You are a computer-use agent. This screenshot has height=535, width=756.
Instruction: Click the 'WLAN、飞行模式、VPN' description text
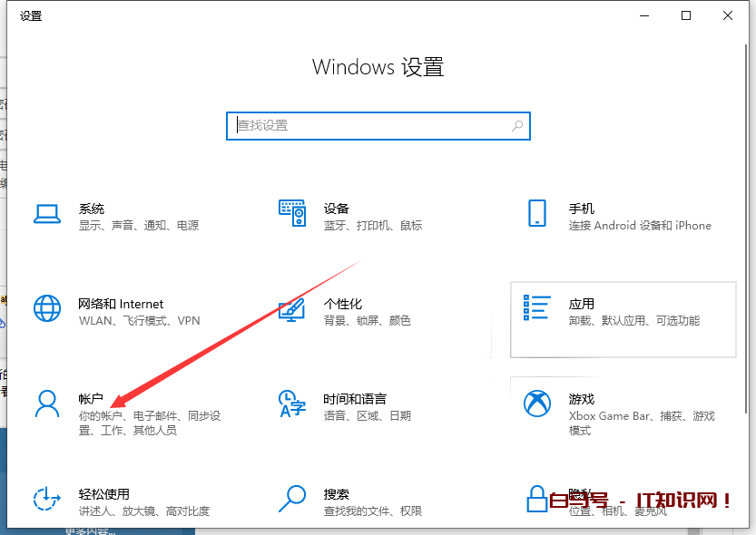pos(139,321)
